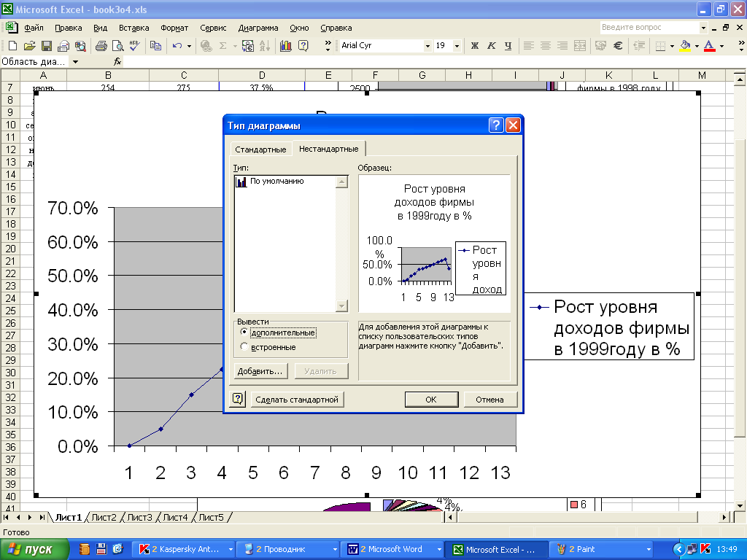Click the Copy icon in the toolbar
The width and height of the screenshot is (747, 560).
[156, 46]
